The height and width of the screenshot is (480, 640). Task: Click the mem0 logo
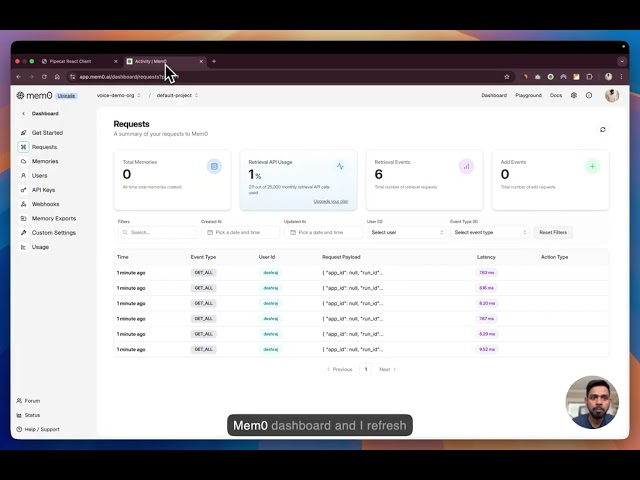[34, 96]
